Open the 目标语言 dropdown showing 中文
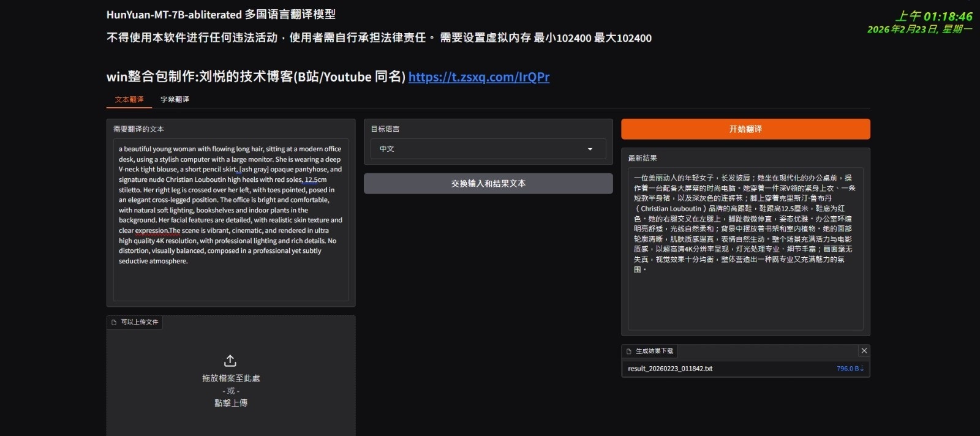Image resolution: width=980 pixels, height=436 pixels. click(488, 149)
